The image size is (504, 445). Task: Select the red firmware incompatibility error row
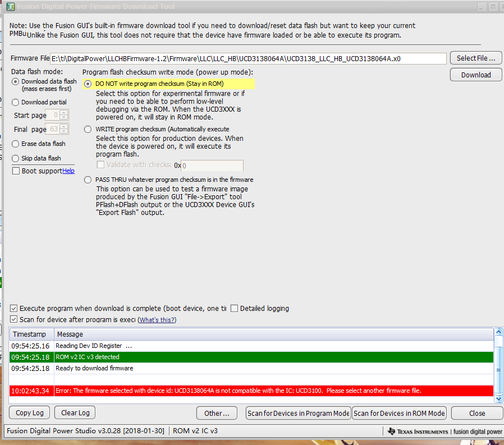(251, 391)
